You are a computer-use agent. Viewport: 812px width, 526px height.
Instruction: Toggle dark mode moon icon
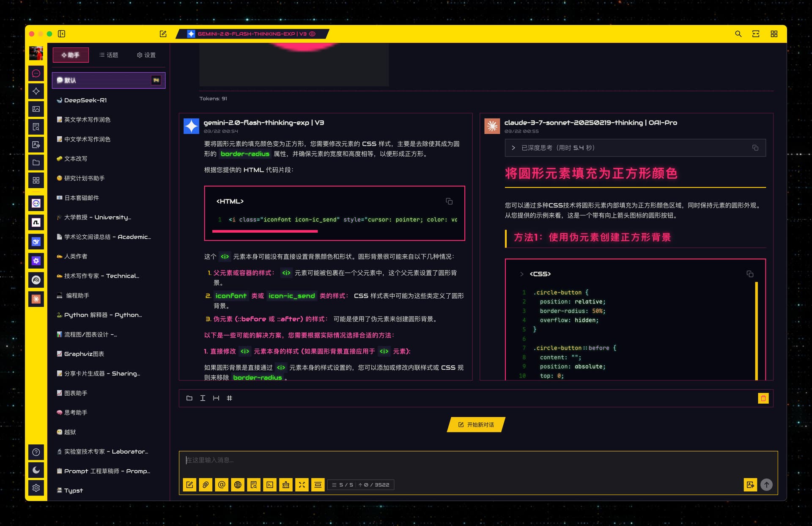[36, 470]
